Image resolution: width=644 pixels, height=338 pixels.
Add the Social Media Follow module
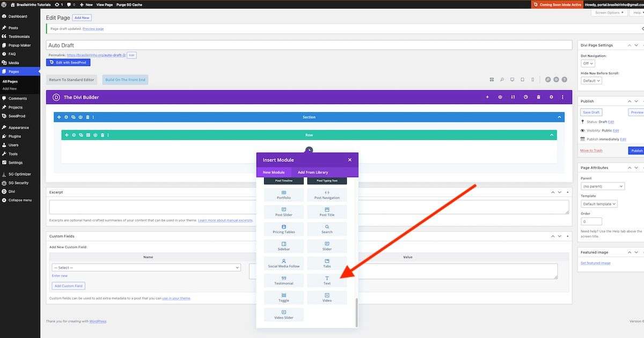point(284,263)
